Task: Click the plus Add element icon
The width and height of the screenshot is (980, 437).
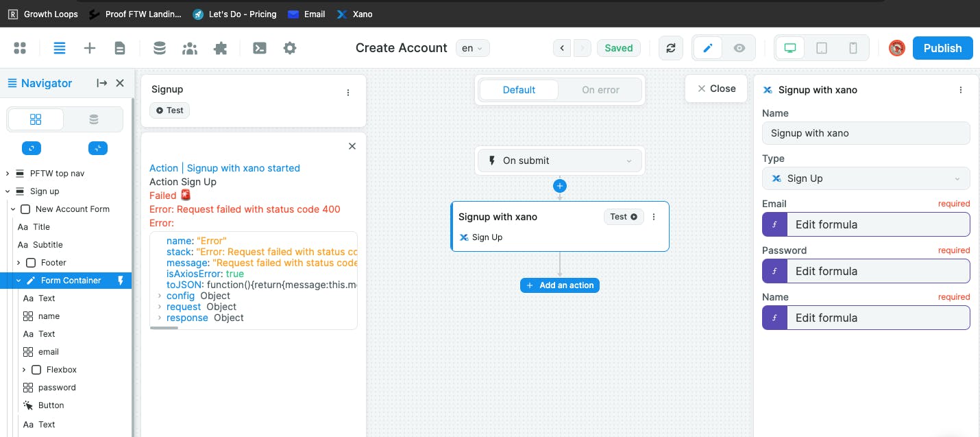Action: (90, 48)
